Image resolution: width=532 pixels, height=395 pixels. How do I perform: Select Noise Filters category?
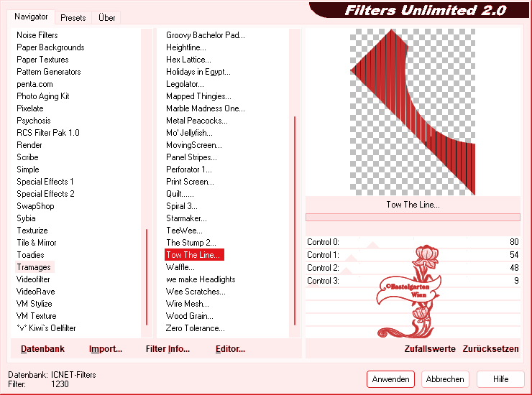[x=37, y=35]
